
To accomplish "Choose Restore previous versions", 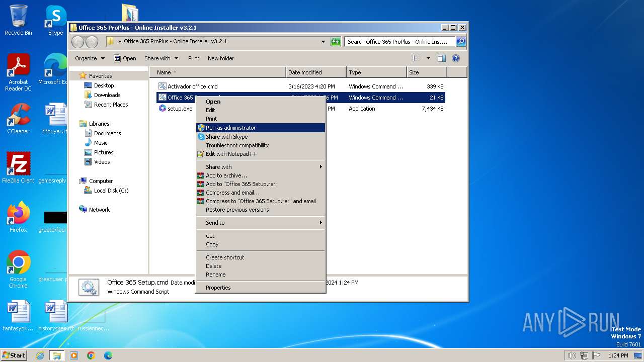I will click(x=260, y=210).
